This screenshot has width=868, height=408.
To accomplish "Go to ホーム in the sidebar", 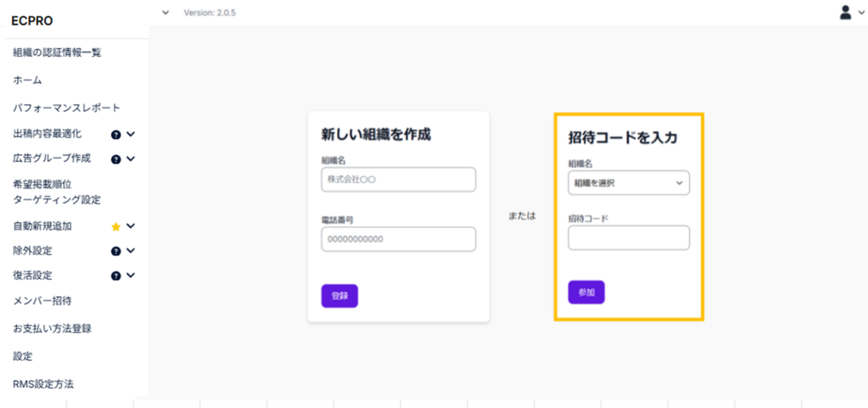I will tap(28, 81).
